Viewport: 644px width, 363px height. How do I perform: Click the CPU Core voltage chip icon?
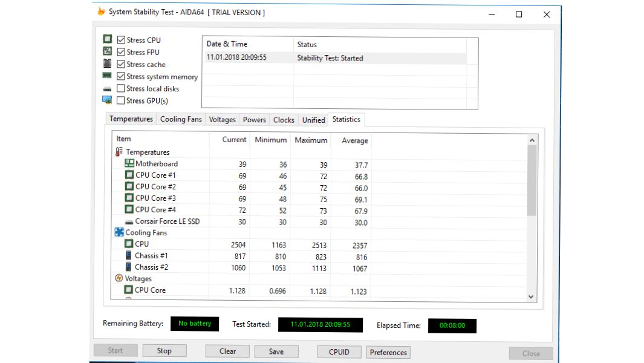coord(129,290)
